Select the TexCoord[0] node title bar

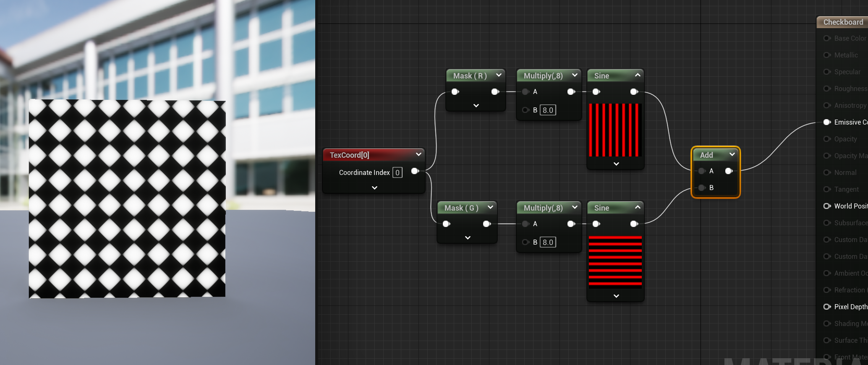[x=374, y=155]
